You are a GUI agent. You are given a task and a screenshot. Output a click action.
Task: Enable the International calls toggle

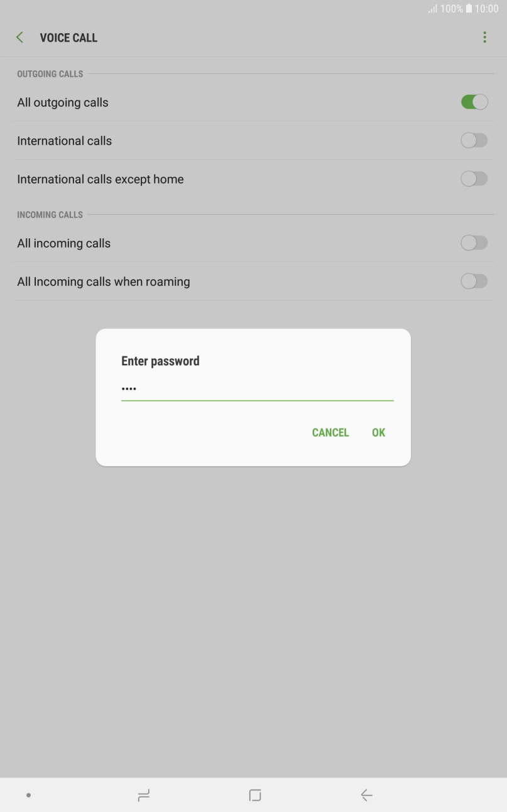[474, 140]
